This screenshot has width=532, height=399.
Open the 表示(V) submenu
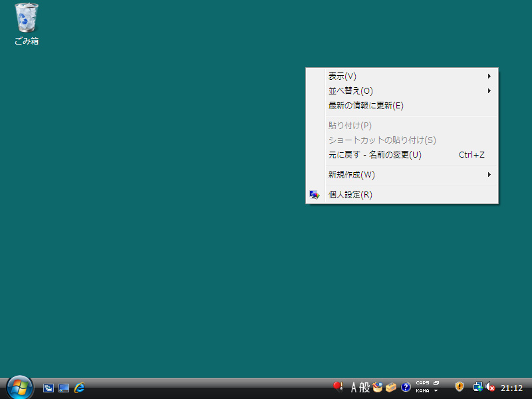402,76
